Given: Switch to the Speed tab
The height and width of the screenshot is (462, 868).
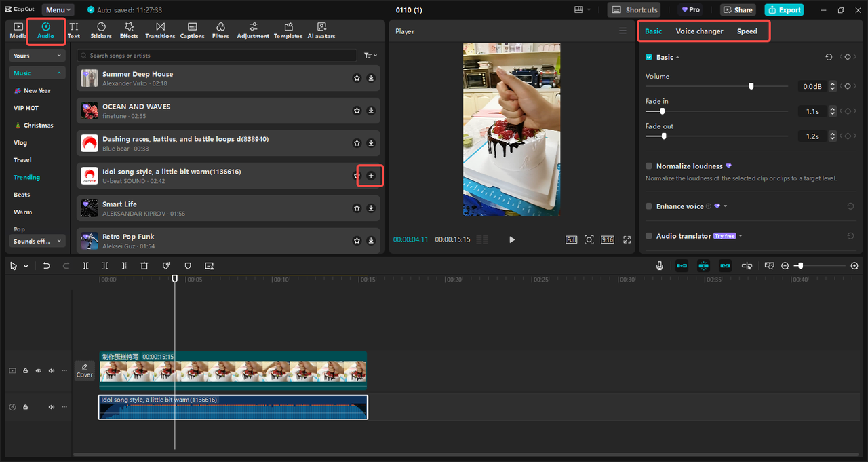Looking at the screenshot, I should coord(747,31).
